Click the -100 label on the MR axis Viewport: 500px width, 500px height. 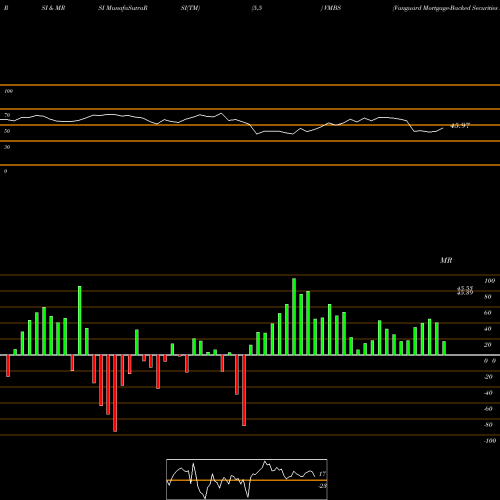490,441
